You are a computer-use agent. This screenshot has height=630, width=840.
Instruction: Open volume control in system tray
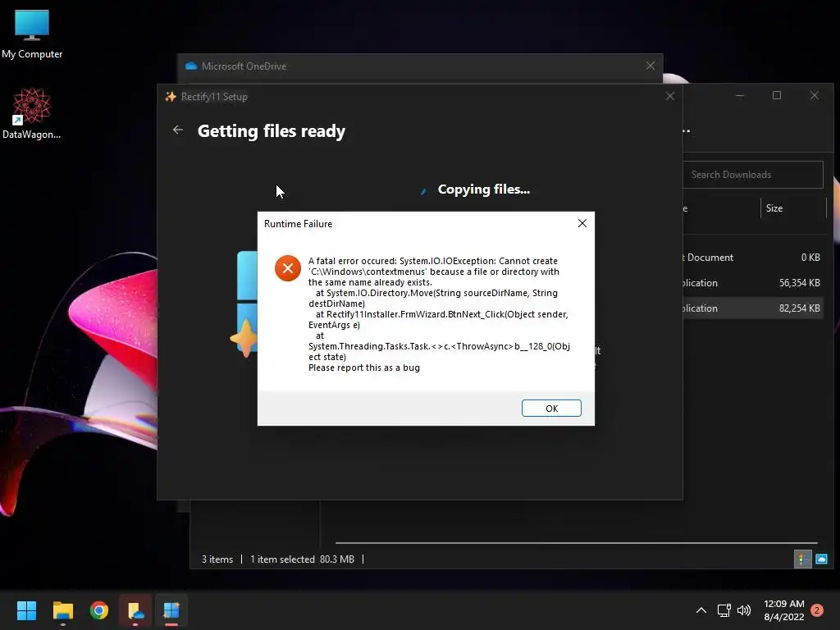[743, 610]
